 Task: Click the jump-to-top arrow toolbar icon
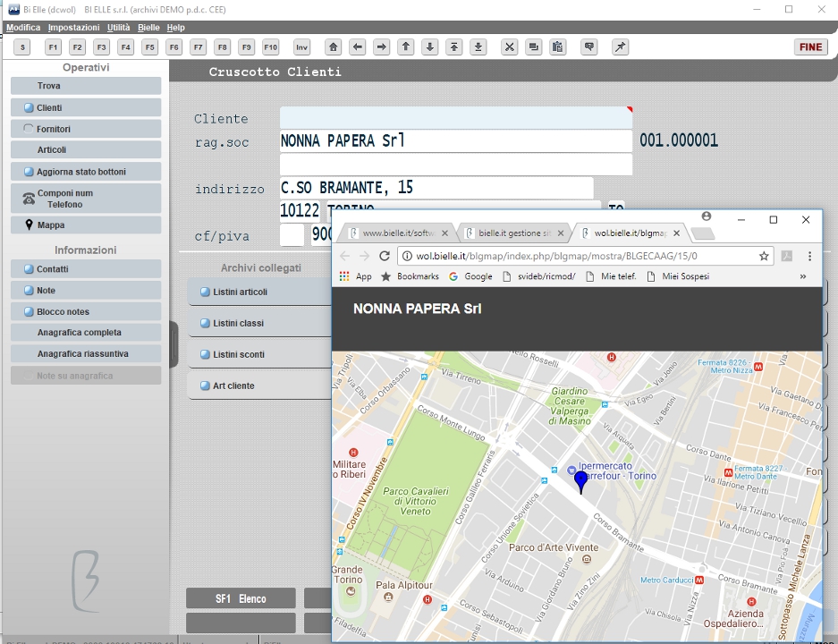[453, 47]
